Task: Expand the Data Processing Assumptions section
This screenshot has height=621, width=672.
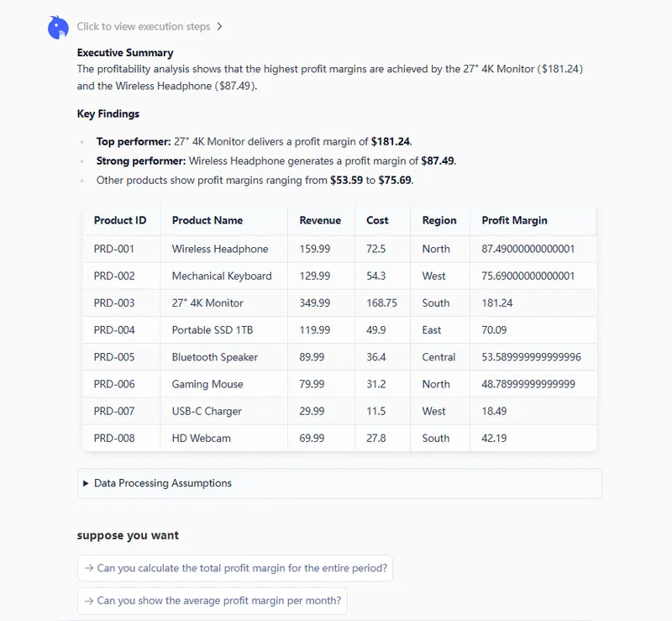Action: [163, 483]
